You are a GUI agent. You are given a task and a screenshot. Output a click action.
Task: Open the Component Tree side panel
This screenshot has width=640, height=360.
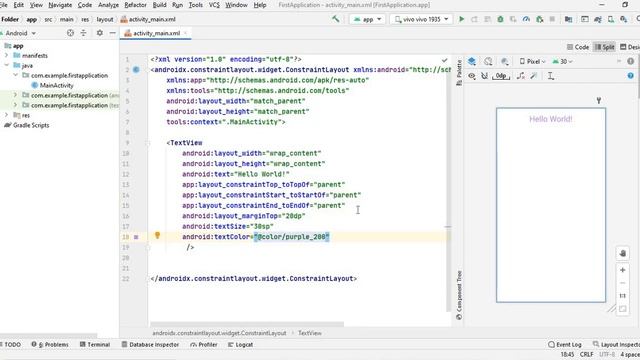(459, 295)
